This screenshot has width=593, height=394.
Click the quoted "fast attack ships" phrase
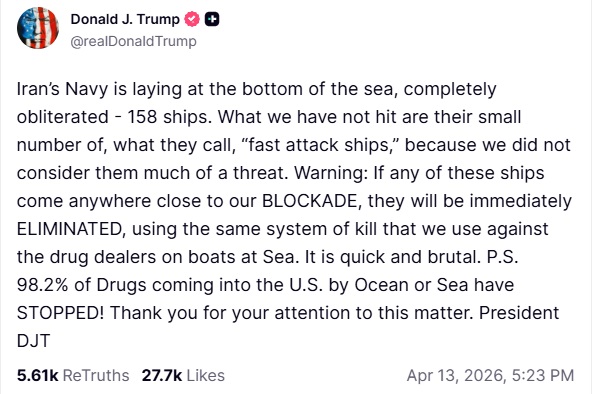coord(320,145)
